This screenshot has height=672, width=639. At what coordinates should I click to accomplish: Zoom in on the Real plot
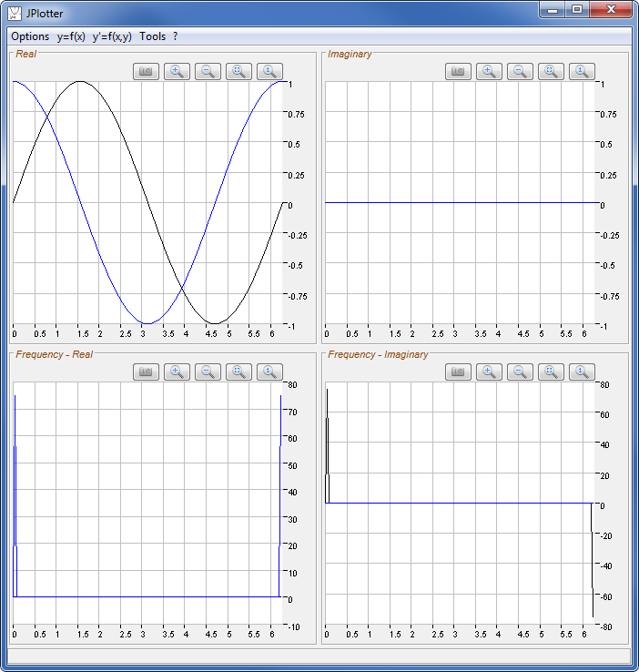point(177,71)
